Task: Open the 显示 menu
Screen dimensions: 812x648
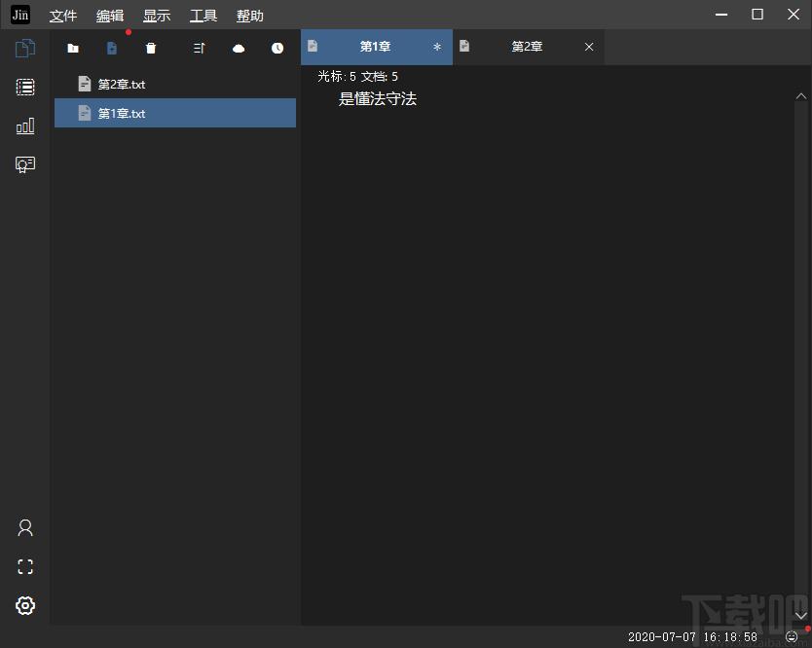Action: pos(157,16)
